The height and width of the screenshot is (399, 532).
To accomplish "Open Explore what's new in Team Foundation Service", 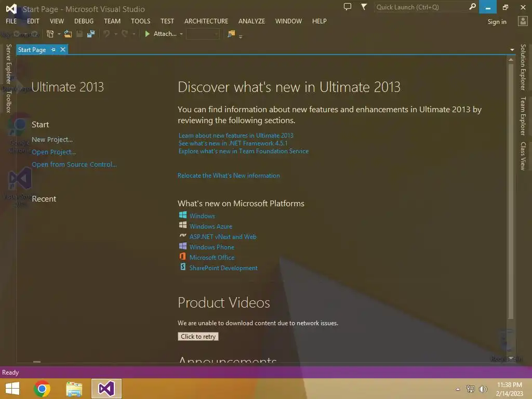I will coord(243,151).
